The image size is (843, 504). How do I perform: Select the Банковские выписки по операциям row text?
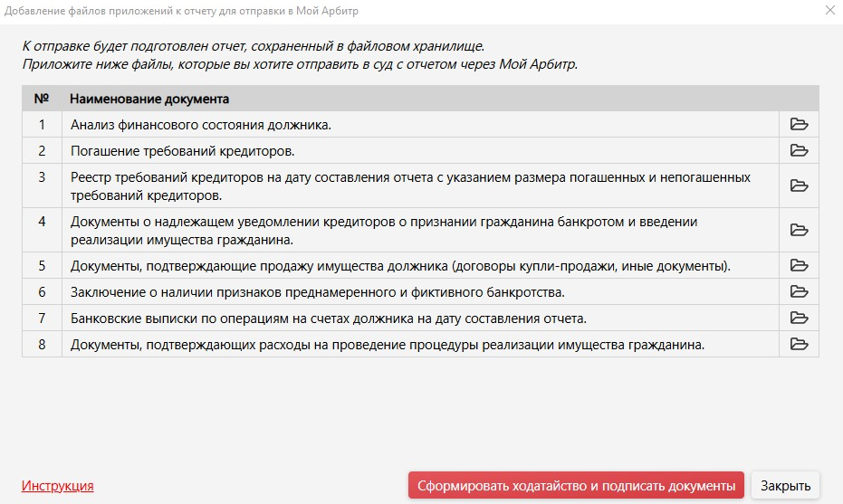tap(328, 318)
